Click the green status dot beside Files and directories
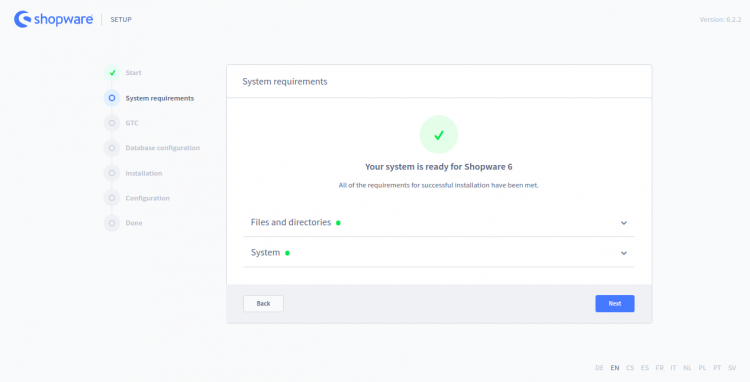 click(x=338, y=223)
